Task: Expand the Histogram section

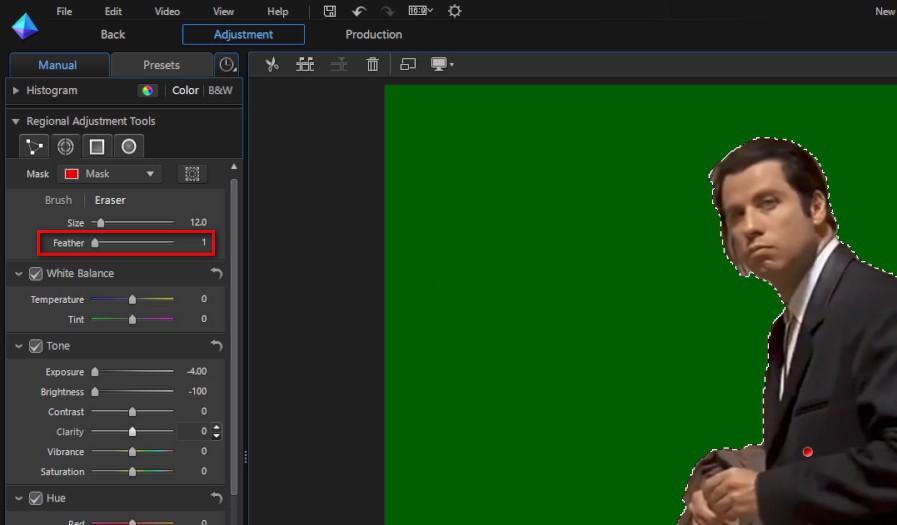Action: (15, 90)
